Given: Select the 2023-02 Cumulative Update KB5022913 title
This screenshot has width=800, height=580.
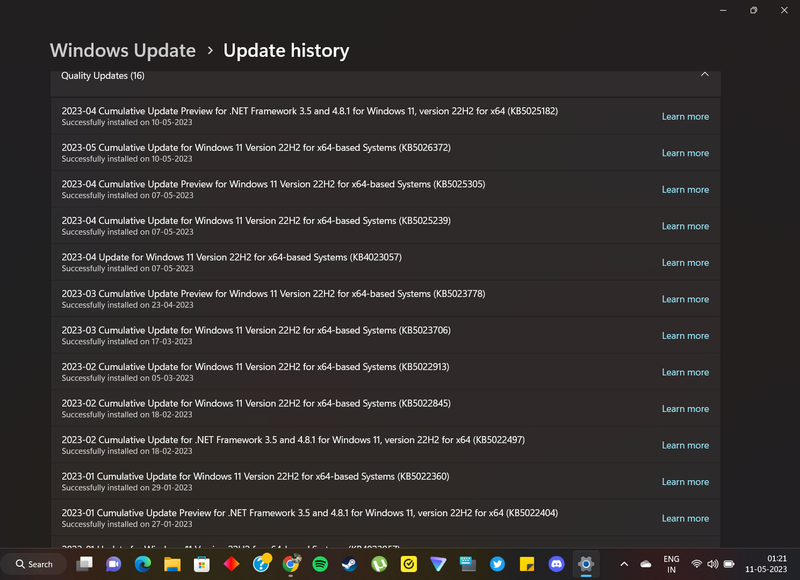Looking at the screenshot, I should [256, 367].
